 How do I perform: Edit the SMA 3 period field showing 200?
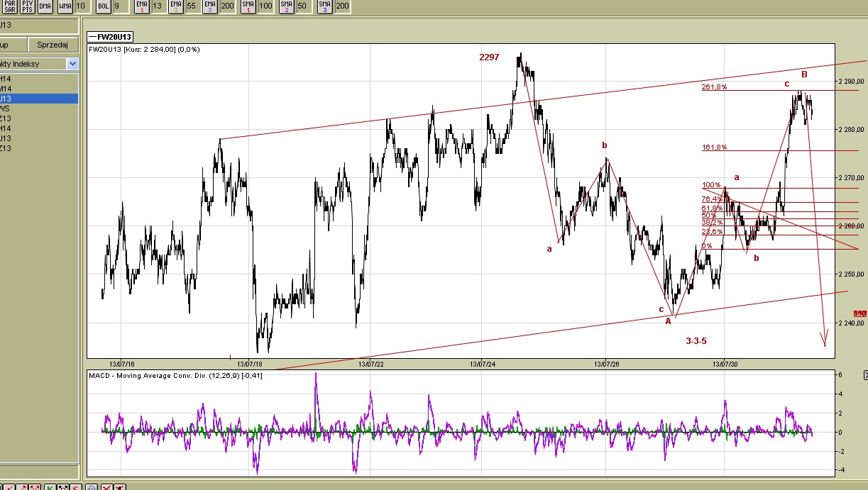pyautogui.click(x=343, y=6)
